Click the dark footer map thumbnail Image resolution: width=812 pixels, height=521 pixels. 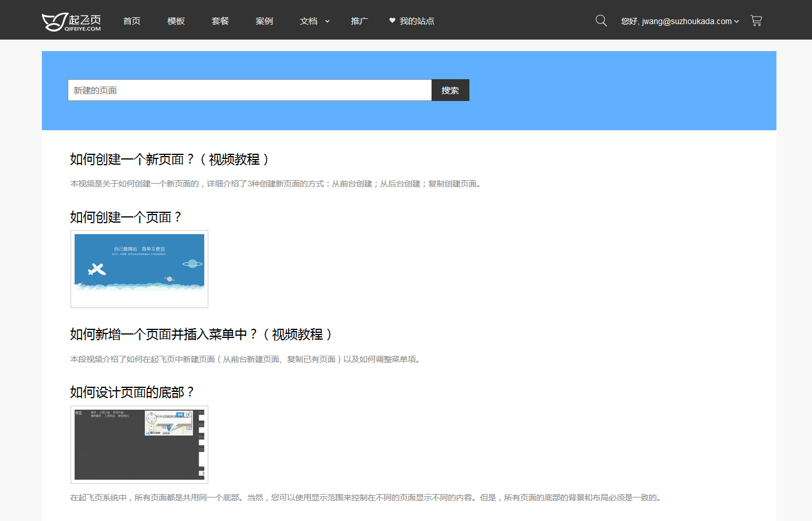[139, 445]
